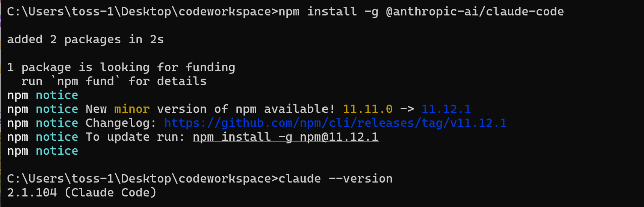The image size is (644, 207).
Task: Click the "1 package is looking for funding" line
Action: pos(121,67)
